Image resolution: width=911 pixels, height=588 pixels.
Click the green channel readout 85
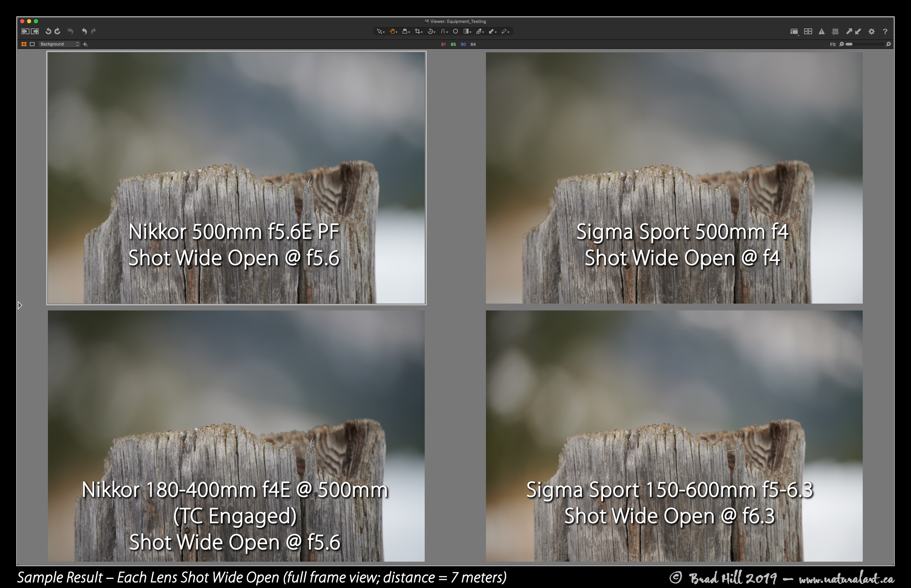(453, 44)
